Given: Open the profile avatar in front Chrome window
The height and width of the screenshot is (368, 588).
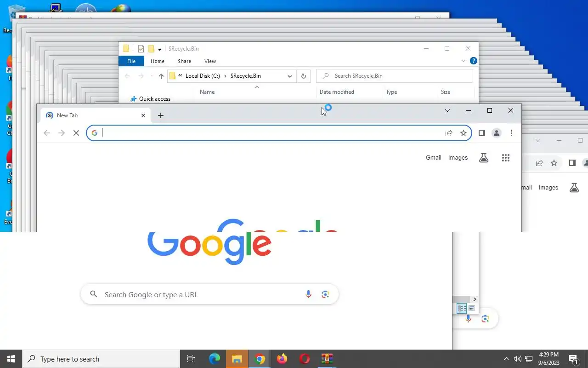Looking at the screenshot, I should [x=497, y=133].
